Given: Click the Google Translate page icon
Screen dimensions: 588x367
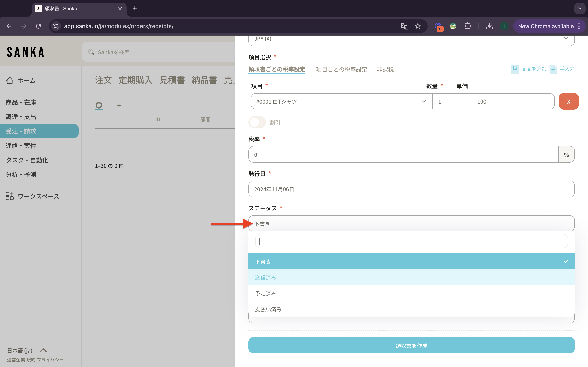Looking at the screenshot, I should (x=404, y=26).
